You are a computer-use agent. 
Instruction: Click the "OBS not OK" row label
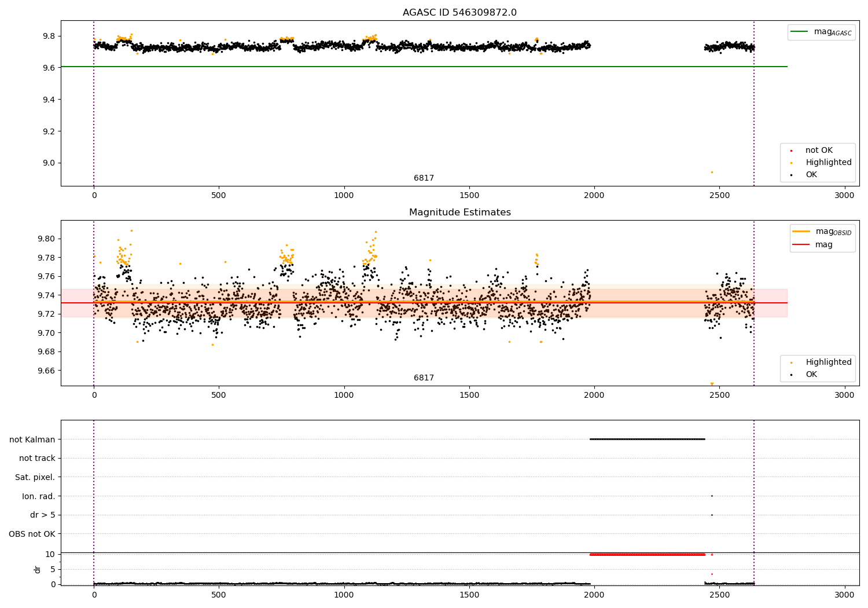coord(32,534)
